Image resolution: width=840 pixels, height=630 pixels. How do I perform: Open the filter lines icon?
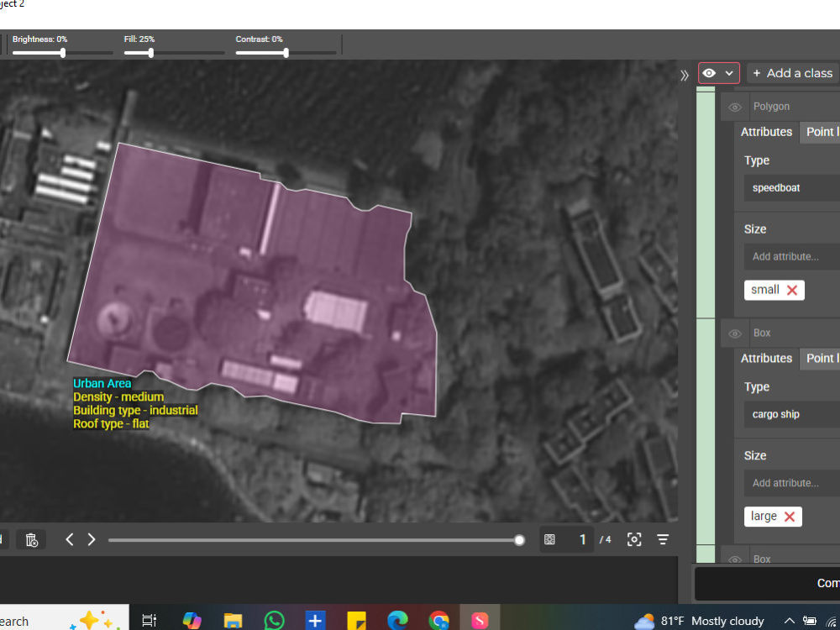coord(663,539)
